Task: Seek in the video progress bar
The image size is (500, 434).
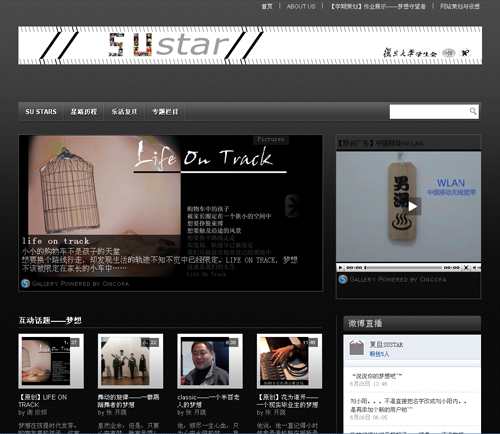Action: pyautogui.click(x=404, y=268)
